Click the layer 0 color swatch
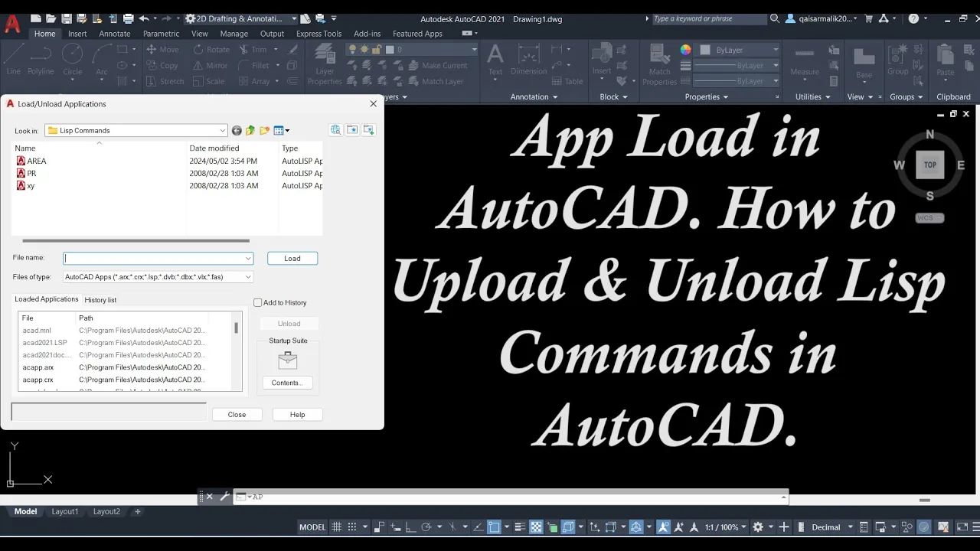 [389, 50]
